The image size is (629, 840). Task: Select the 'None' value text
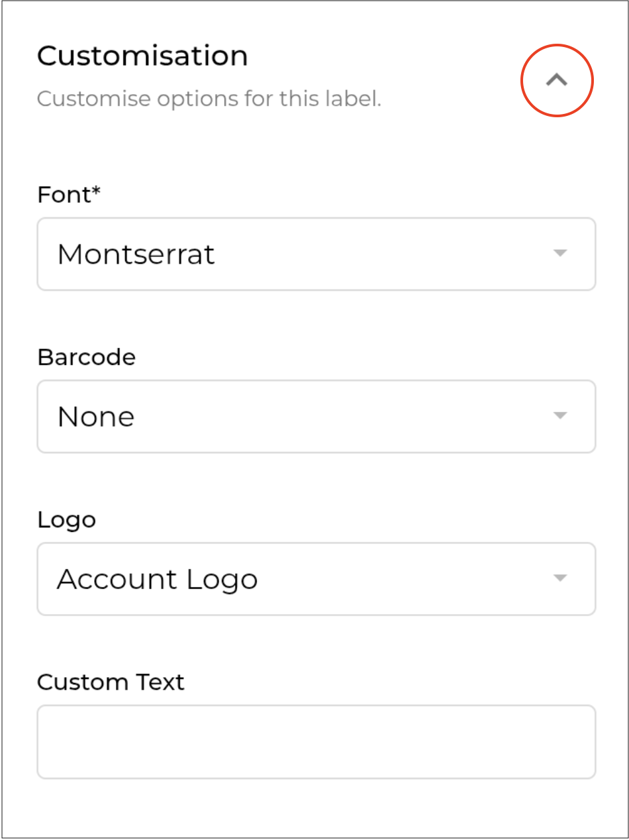click(96, 417)
